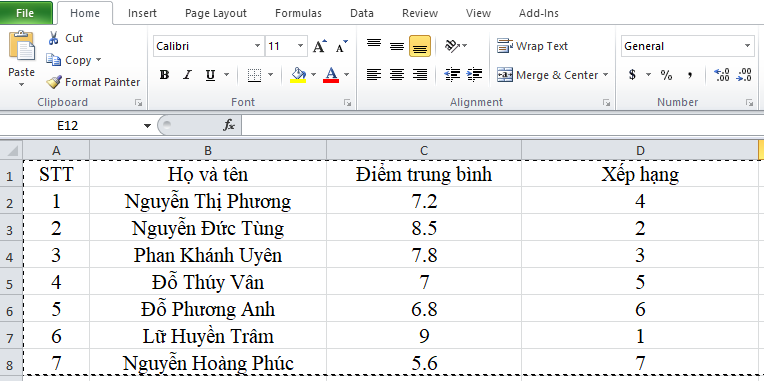The image size is (764, 381).
Task: Click Increase Indent icon
Action: (x=474, y=75)
